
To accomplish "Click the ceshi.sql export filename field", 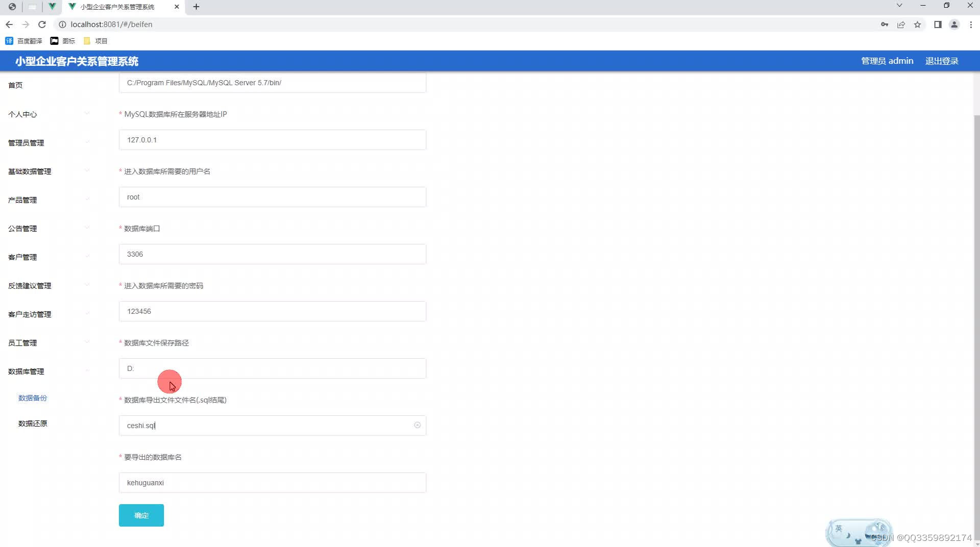I will click(273, 426).
